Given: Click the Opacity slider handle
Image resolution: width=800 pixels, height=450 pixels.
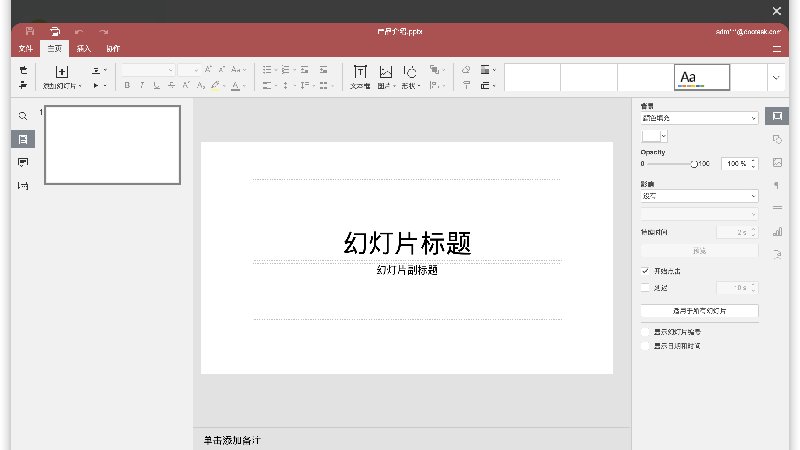Looking at the screenshot, I should (694, 164).
